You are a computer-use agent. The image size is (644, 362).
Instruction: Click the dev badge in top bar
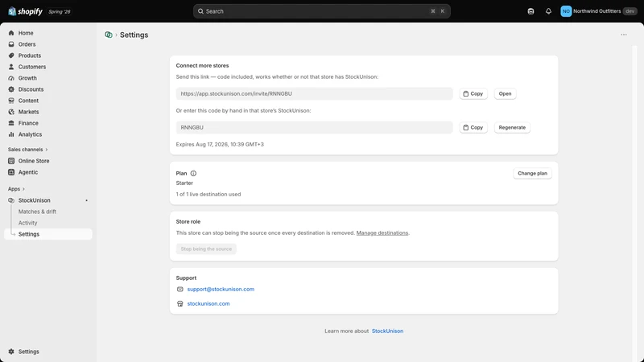coord(630,11)
